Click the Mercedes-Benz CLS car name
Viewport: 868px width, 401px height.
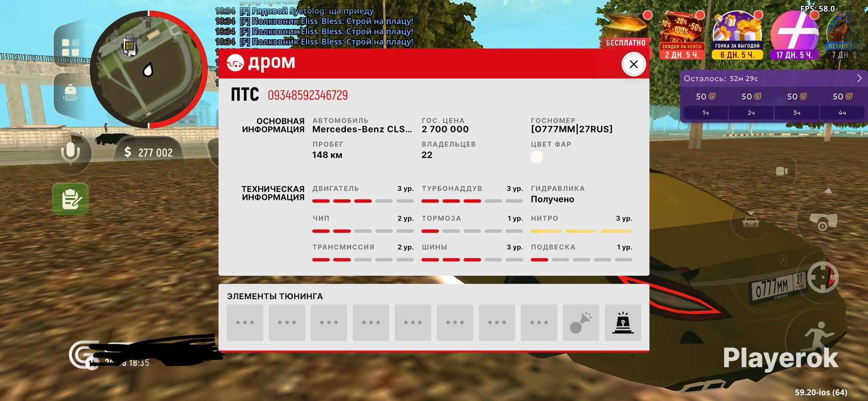362,129
